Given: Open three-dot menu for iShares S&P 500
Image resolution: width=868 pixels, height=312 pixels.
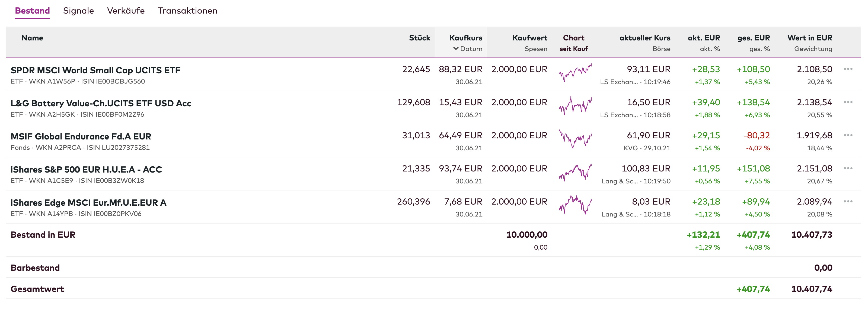Looking at the screenshot, I should click(x=848, y=168).
